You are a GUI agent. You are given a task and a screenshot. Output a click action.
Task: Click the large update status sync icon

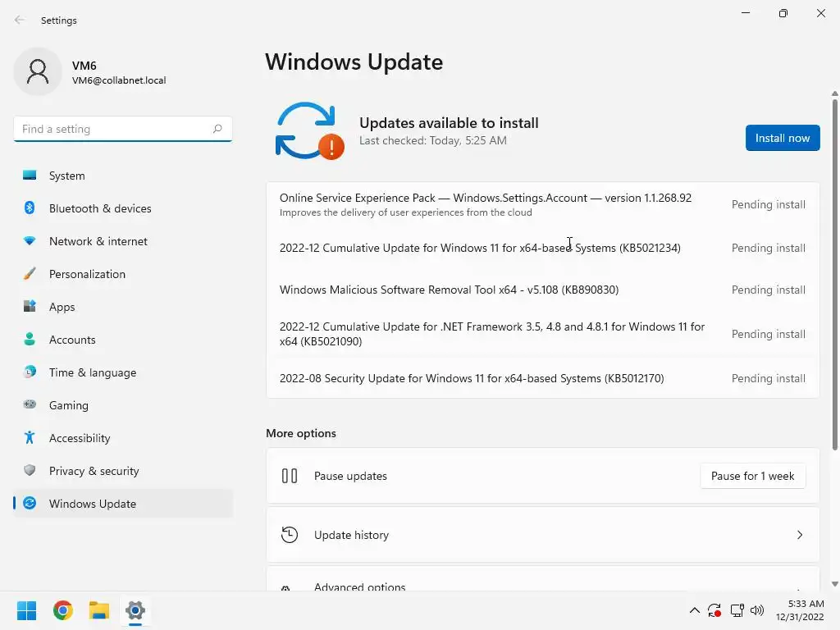click(309, 130)
